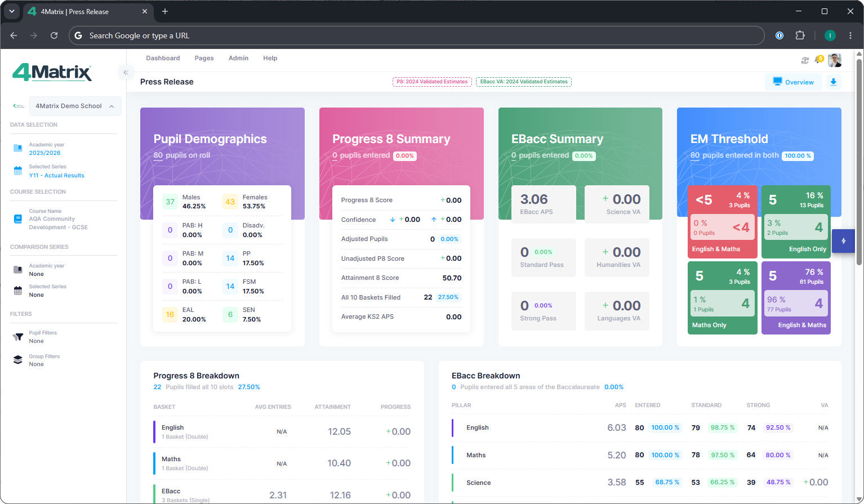
Task: Click the Confidence down-arrow indicator
Action: coord(393,220)
